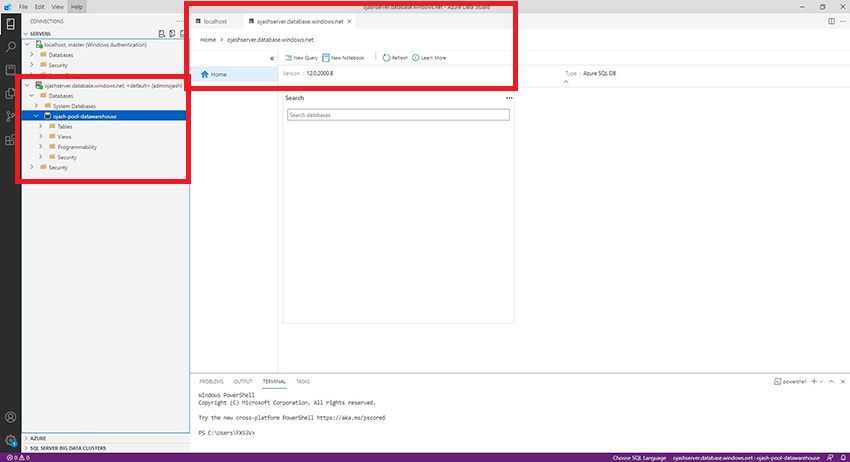Expand Security folder under localhost
This screenshot has width=850, height=462.
point(32,65)
